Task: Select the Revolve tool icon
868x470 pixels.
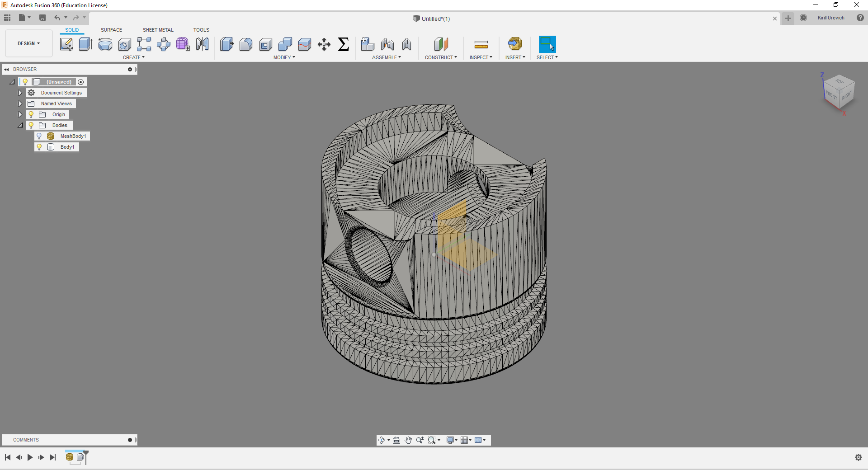Action: pos(105,44)
